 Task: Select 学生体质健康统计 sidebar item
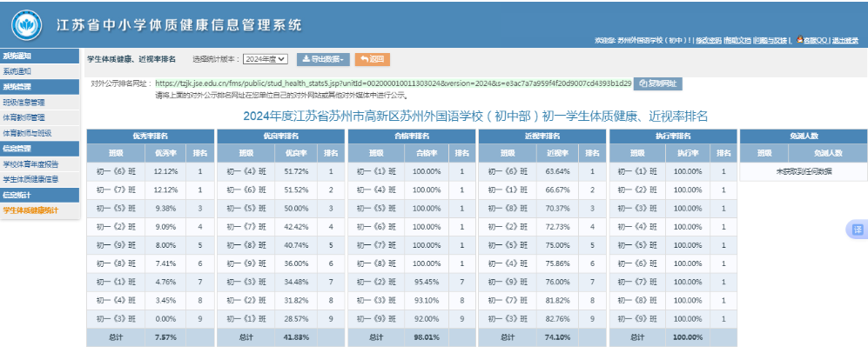click(x=30, y=210)
